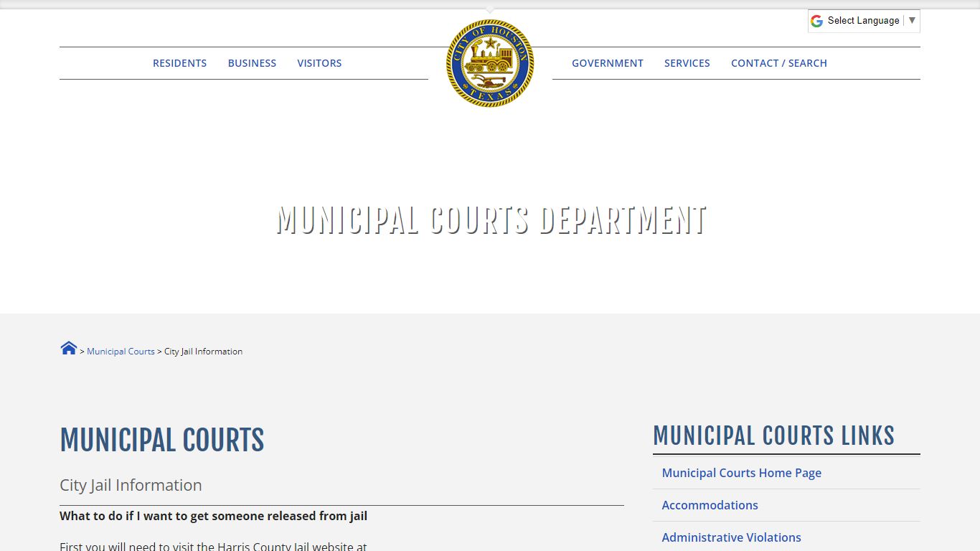Open the Services menu
The width and height of the screenshot is (980, 551).
tap(687, 63)
